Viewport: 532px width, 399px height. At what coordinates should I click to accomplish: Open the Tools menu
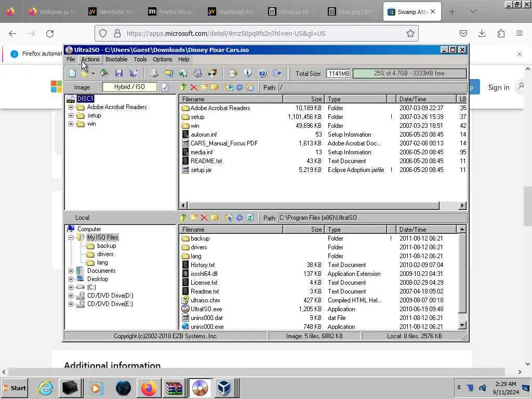coord(140,59)
